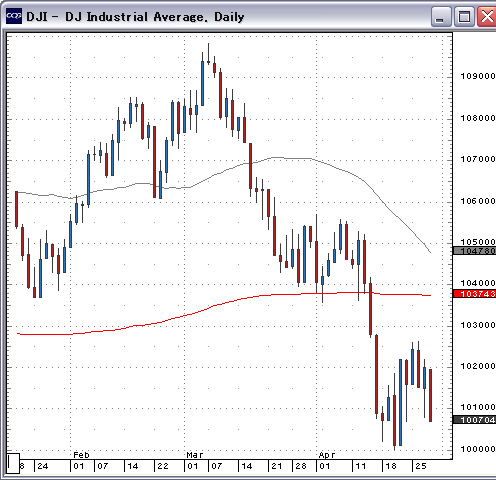Click the 109000 price axis label
496x480 pixels.
coord(478,76)
